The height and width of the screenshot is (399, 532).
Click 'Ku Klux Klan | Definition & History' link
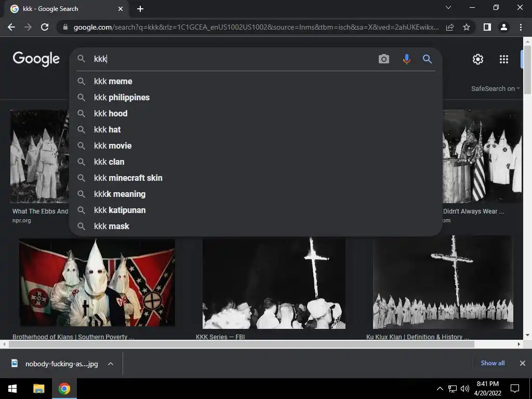pyautogui.click(x=418, y=337)
